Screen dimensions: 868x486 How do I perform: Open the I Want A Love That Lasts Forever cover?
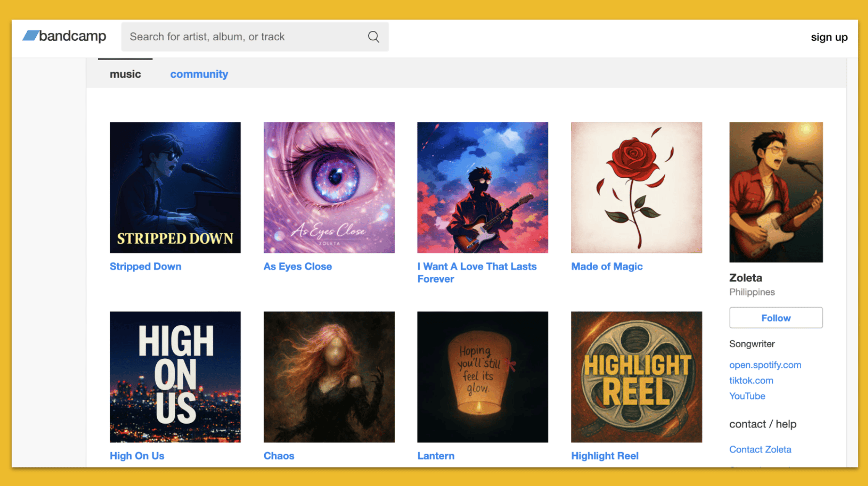[x=483, y=187]
